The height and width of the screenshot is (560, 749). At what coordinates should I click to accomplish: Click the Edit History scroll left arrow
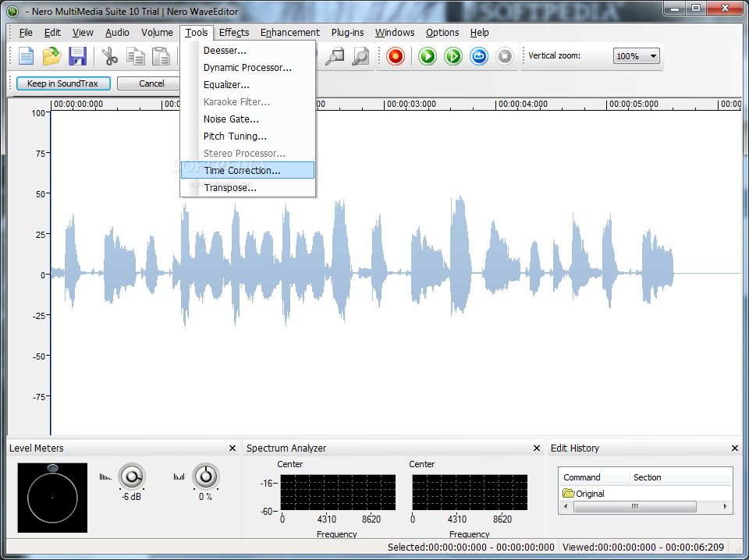566,506
